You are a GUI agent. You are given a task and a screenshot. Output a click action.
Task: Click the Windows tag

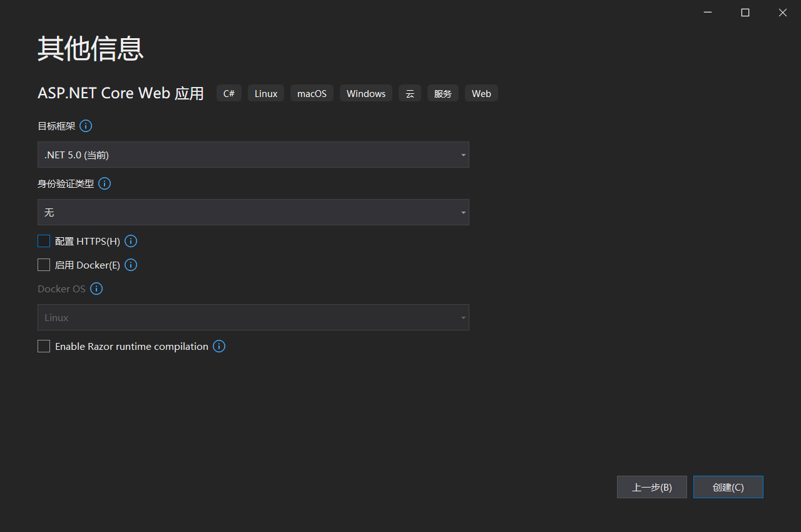[366, 93]
